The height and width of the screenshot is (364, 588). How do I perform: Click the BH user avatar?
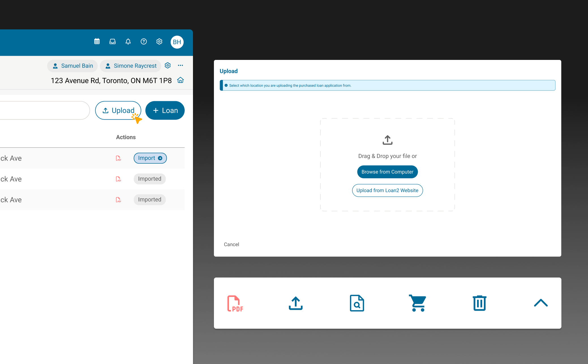coord(177,42)
